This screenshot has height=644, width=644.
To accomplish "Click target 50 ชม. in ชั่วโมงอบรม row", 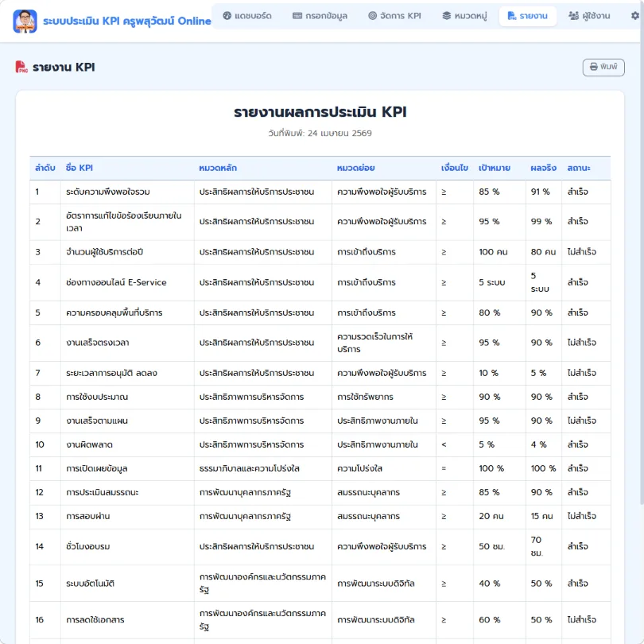I will [x=491, y=546].
